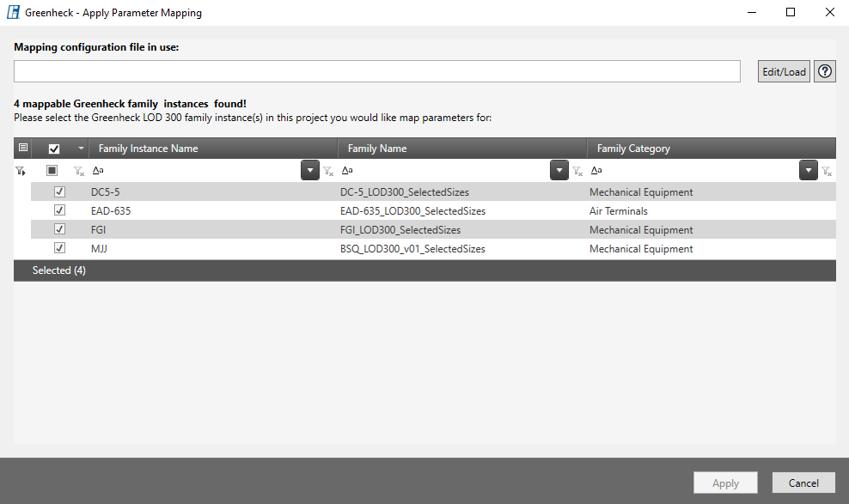Open Family Instance Name filter dropdown
This screenshot has height=504, width=849.
pyautogui.click(x=309, y=171)
